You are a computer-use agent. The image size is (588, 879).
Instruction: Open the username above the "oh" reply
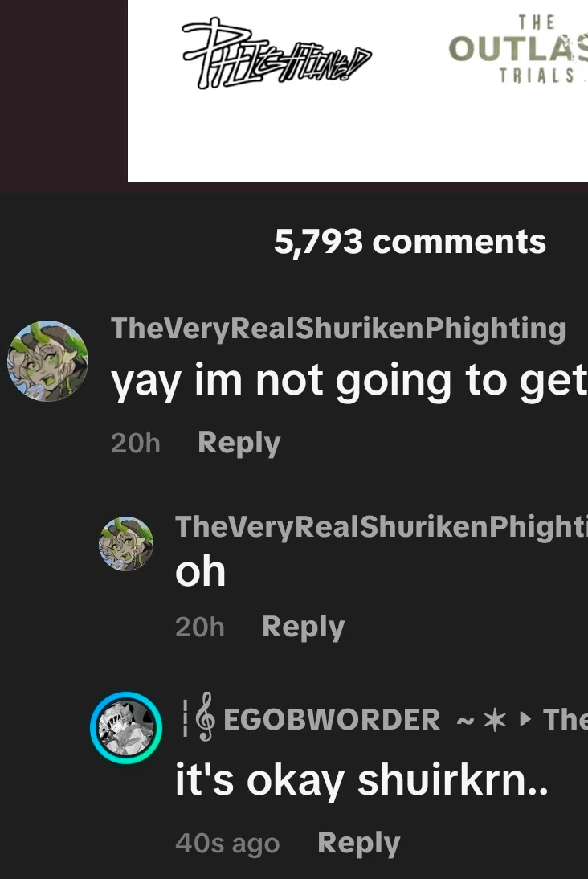pyautogui.click(x=382, y=527)
